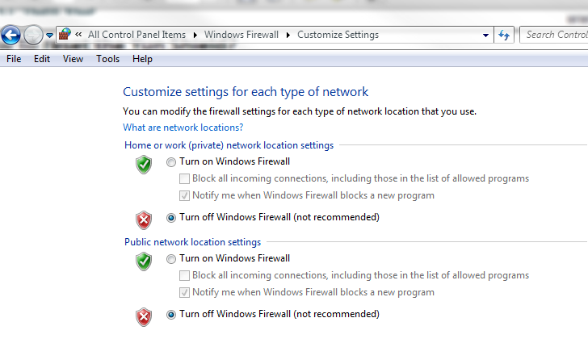Click Customize Settings breadcrumb
Image resolution: width=588 pixels, height=364 pixels.
tap(338, 35)
